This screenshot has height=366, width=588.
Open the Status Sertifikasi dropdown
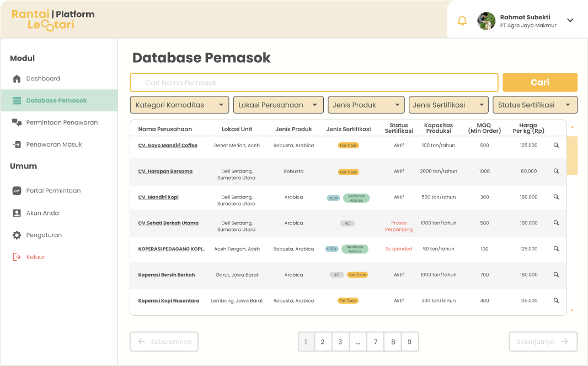(x=535, y=104)
